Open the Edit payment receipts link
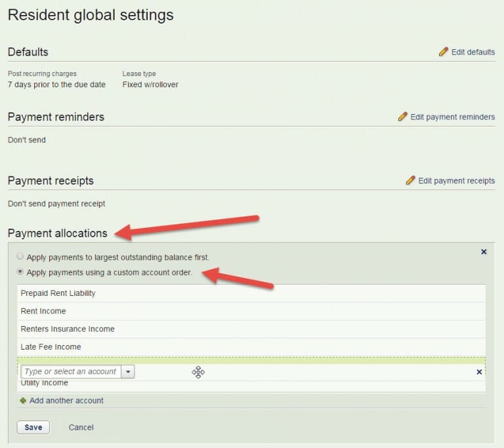Screen dimensions: 504x448 [456, 180]
